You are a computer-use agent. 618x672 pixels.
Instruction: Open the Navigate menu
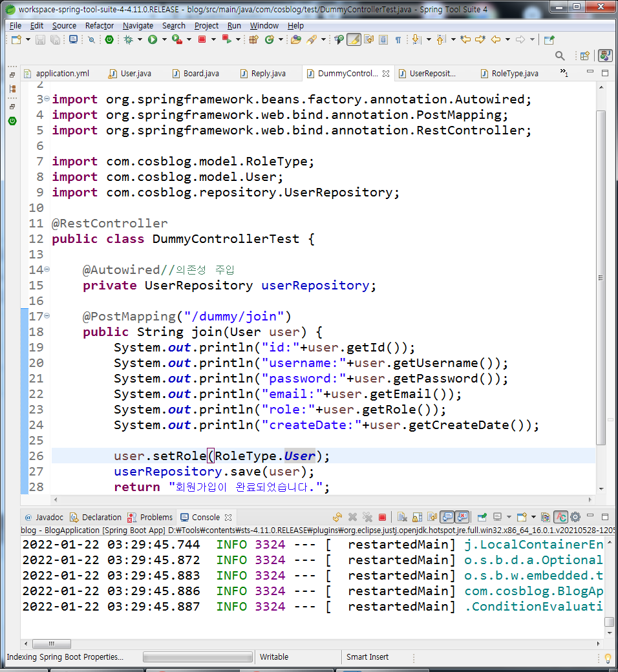coord(138,26)
